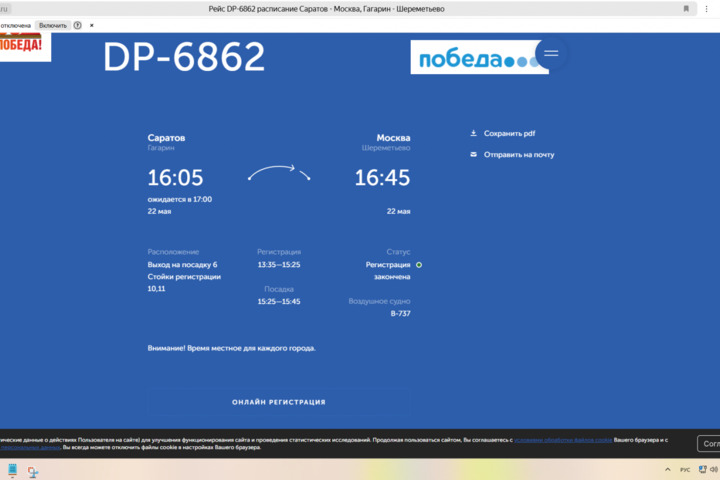Image resolution: width=720 pixels, height=480 pixels.
Task: Click registration time 13:35–15:25
Action: coord(279,265)
